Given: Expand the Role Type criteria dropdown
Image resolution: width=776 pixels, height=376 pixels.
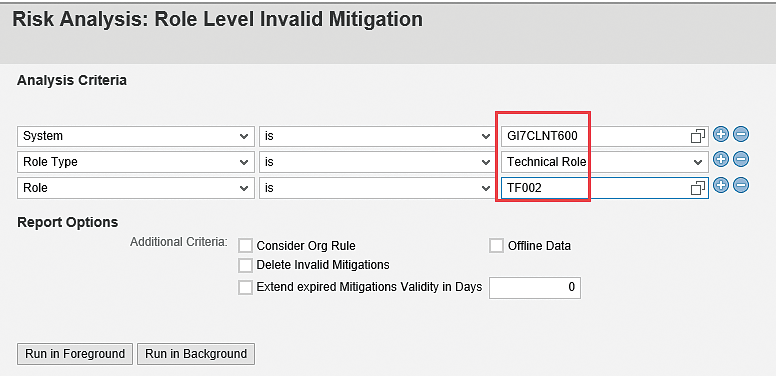Looking at the screenshot, I should (x=136, y=162).
